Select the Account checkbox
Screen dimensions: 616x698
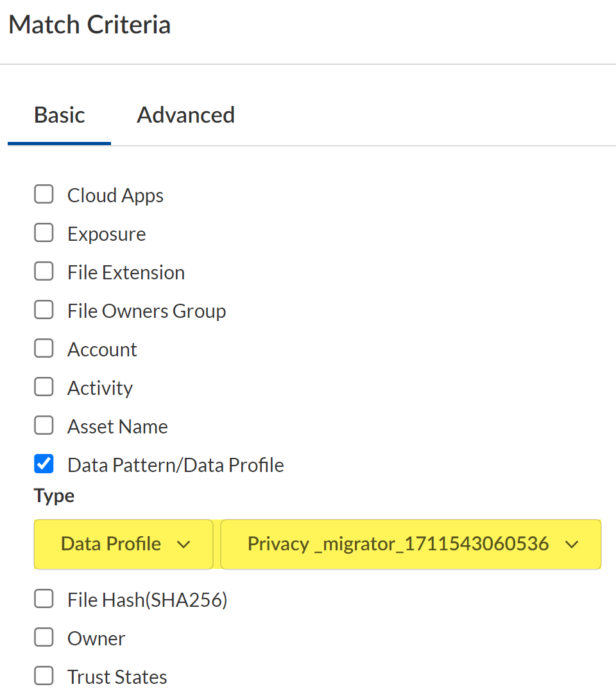pyautogui.click(x=44, y=349)
